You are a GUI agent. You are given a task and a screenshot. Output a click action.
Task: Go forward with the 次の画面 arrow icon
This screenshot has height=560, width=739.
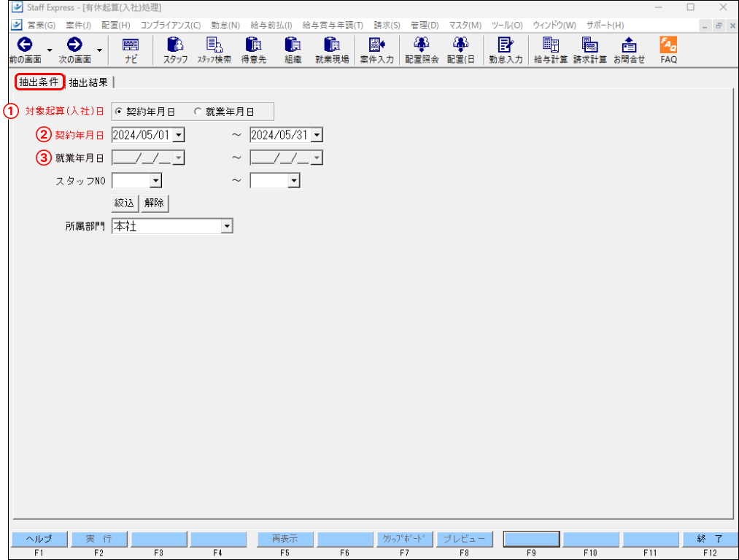(x=74, y=44)
